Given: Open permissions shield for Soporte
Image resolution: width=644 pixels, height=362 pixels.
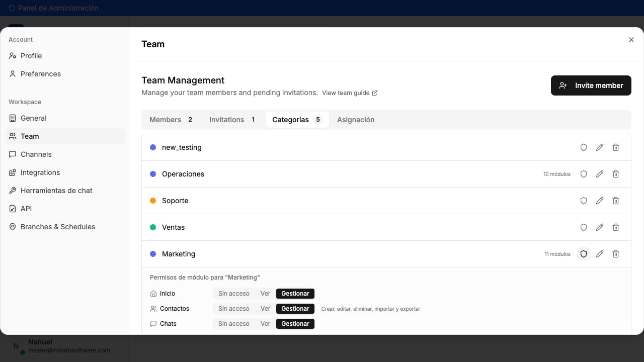Looking at the screenshot, I should point(584,201).
